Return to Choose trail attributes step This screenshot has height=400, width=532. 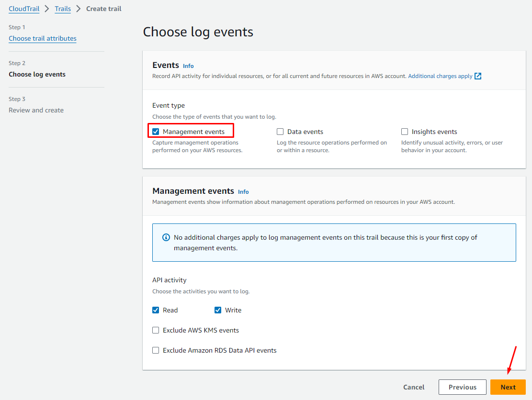[x=43, y=38]
